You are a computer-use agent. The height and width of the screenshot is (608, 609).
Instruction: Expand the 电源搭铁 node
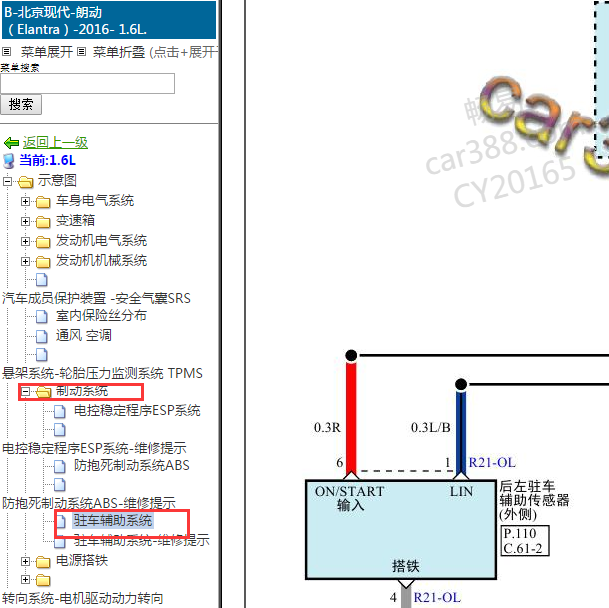coord(25,561)
